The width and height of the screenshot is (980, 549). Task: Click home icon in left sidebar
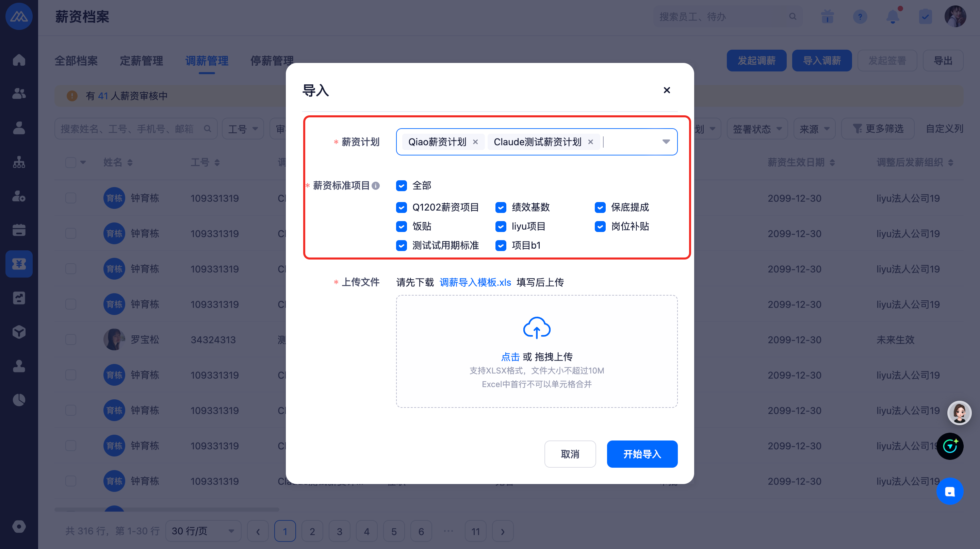coord(19,60)
